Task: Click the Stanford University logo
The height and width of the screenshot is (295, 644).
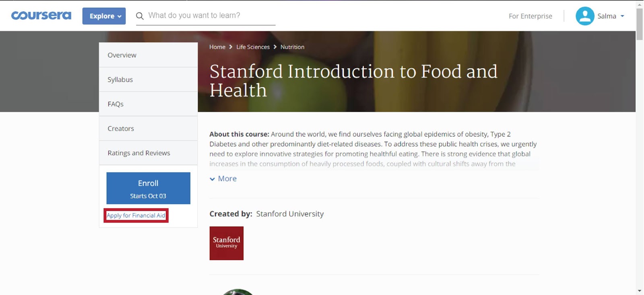Action: [226, 243]
